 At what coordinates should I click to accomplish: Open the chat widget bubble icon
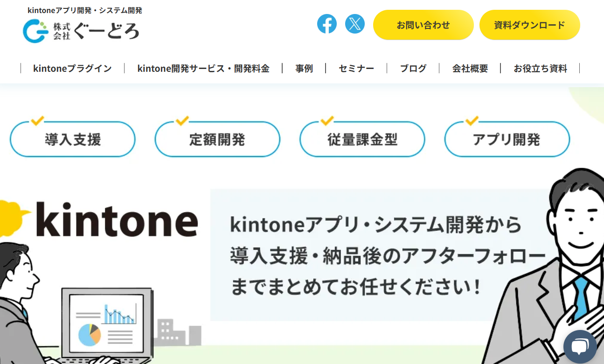tap(580, 347)
